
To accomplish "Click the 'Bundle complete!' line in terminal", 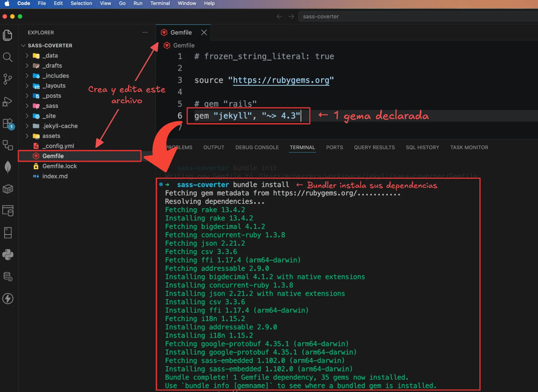I will click(x=287, y=377).
